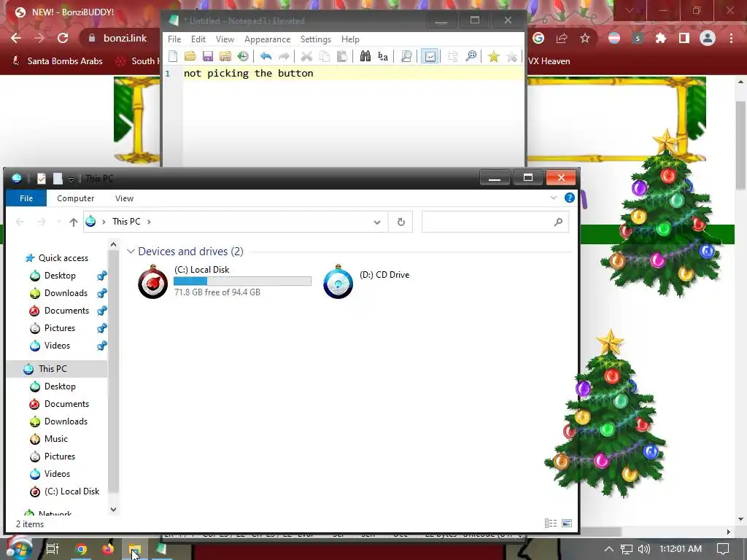747x560 pixels.
Task: Open address bar history dropdown in Explorer
Action: coord(377,222)
